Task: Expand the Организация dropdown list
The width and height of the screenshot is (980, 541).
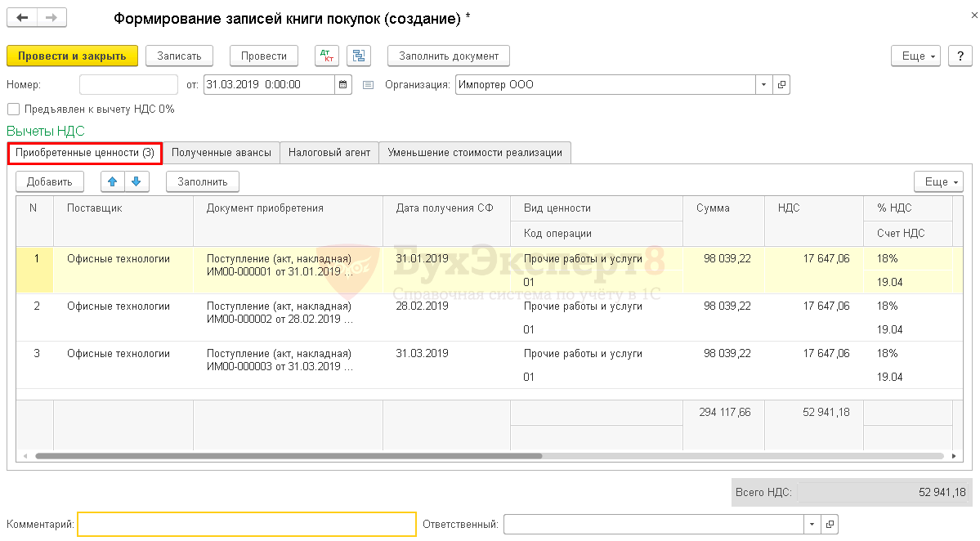Action: pyautogui.click(x=763, y=84)
